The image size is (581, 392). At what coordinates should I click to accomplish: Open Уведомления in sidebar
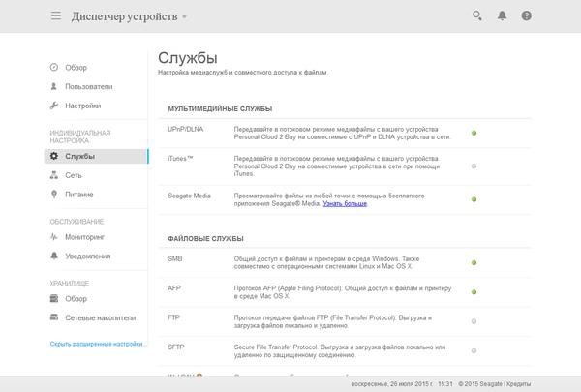pyautogui.click(x=88, y=256)
